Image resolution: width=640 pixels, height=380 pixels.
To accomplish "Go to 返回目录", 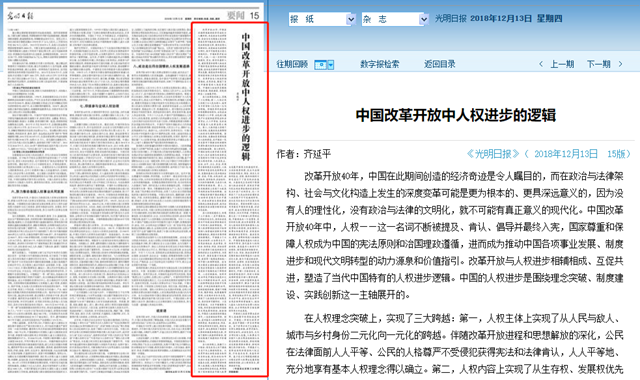I will tap(440, 64).
